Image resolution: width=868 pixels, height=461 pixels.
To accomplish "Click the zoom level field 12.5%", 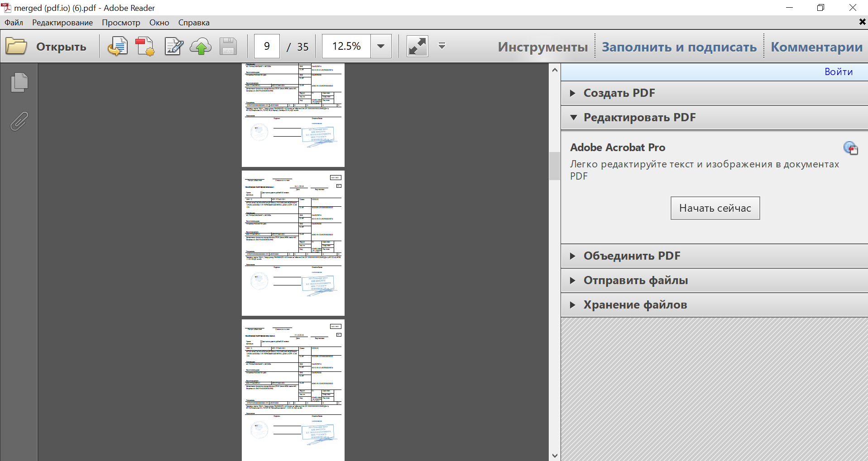I will tap(346, 46).
